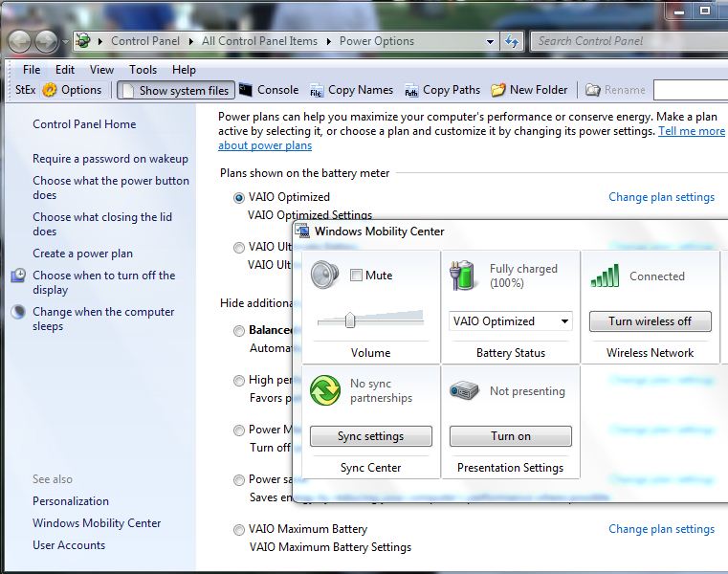Screen dimensions: 728x574
Task: Toggle Show system files button
Action: point(175,90)
